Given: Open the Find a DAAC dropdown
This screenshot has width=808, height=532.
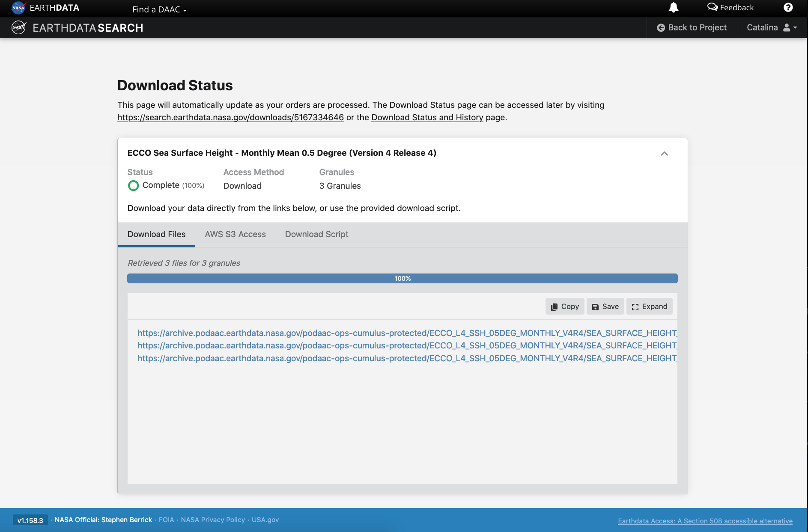Looking at the screenshot, I should point(159,9).
